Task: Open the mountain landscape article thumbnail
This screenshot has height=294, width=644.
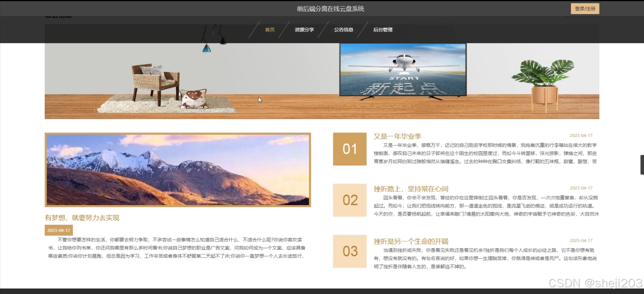Action: pos(178,170)
